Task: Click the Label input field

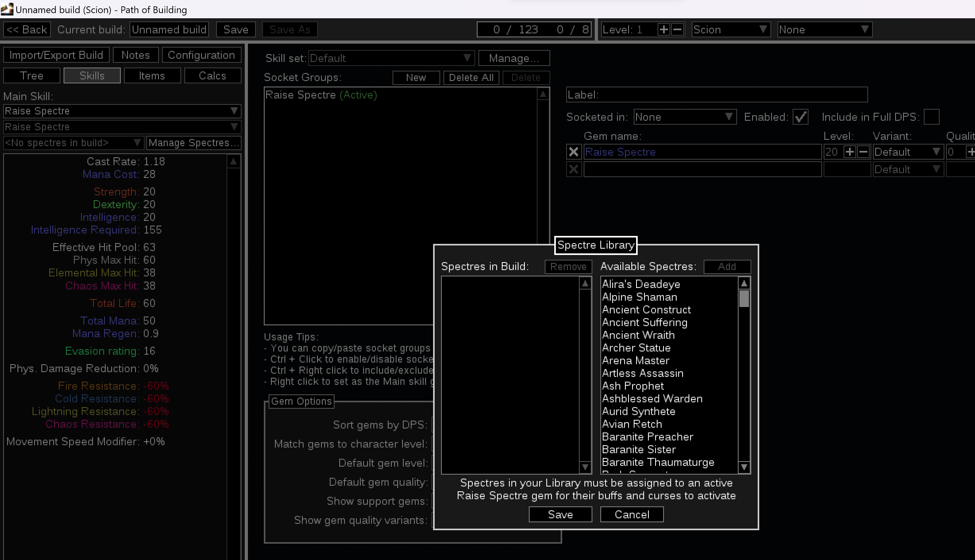Action: 716,95
